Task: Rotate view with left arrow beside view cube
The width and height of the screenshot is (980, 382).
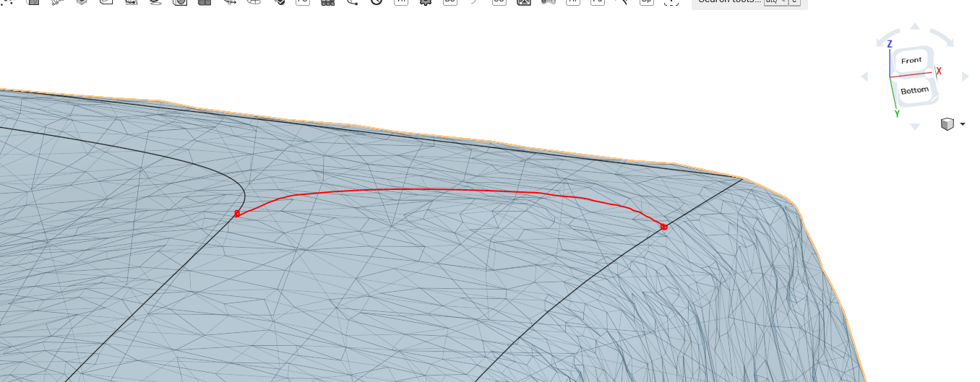Action: [864, 77]
